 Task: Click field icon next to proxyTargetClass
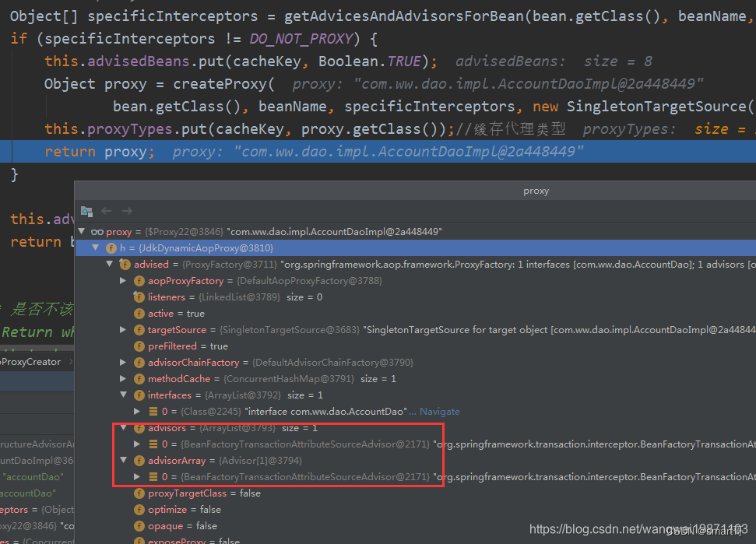pyautogui.click(x=139, y=493)
